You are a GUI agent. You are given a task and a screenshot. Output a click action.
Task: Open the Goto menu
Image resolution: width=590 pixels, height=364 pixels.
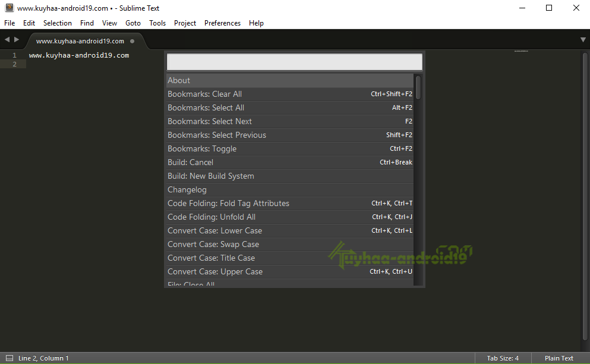tap(133, 23)
